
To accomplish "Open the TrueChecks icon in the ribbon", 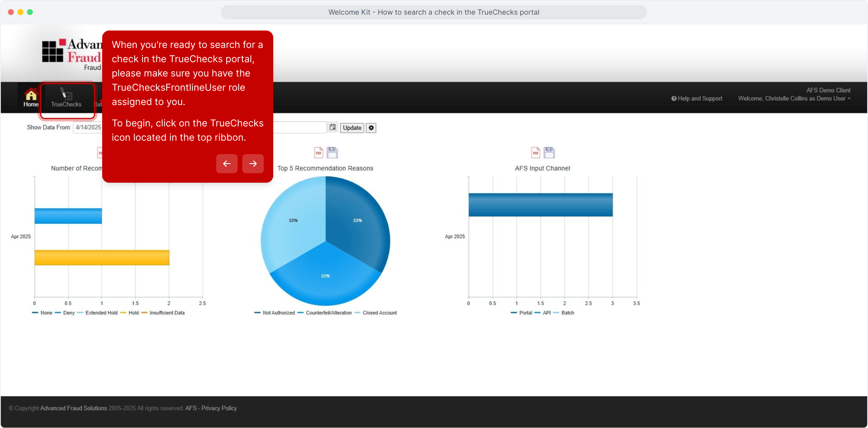I will click(x=67, y=98).
